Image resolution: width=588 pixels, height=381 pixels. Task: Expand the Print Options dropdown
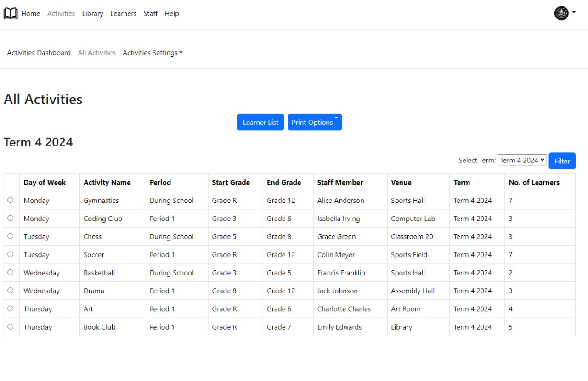click(x=315, y=122)
